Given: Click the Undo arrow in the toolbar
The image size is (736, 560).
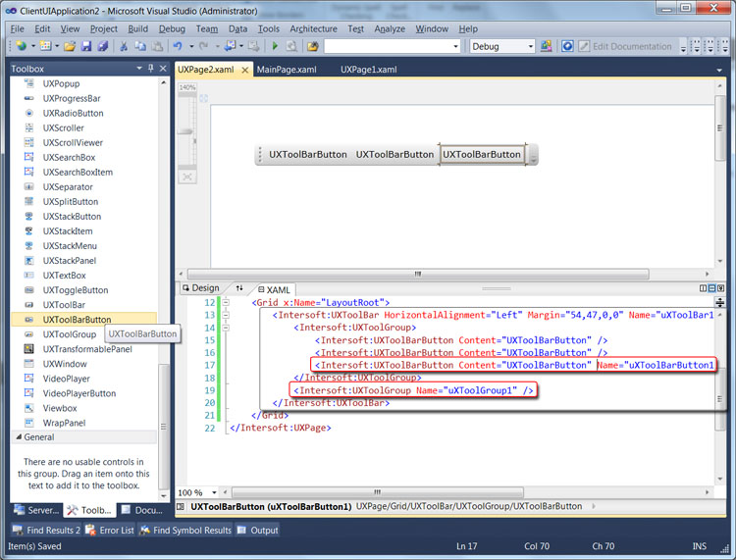Looking at the screenshot, I should click(x=178, y=46).
